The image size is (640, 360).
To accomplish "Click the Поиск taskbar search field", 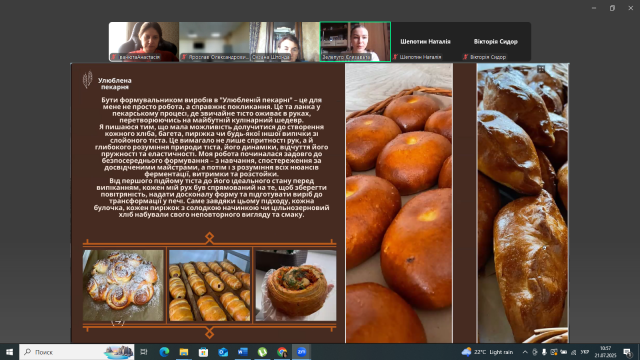I will coord(77,352).
